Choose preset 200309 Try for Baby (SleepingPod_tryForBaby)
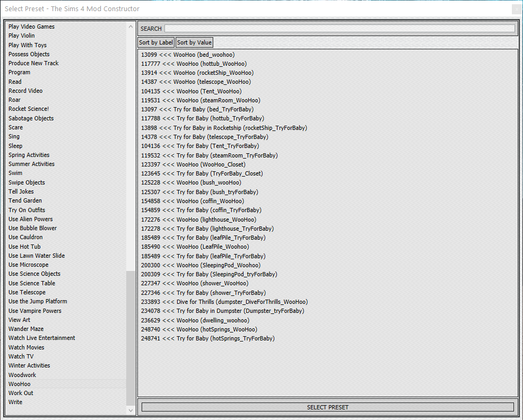 (209, 274)
